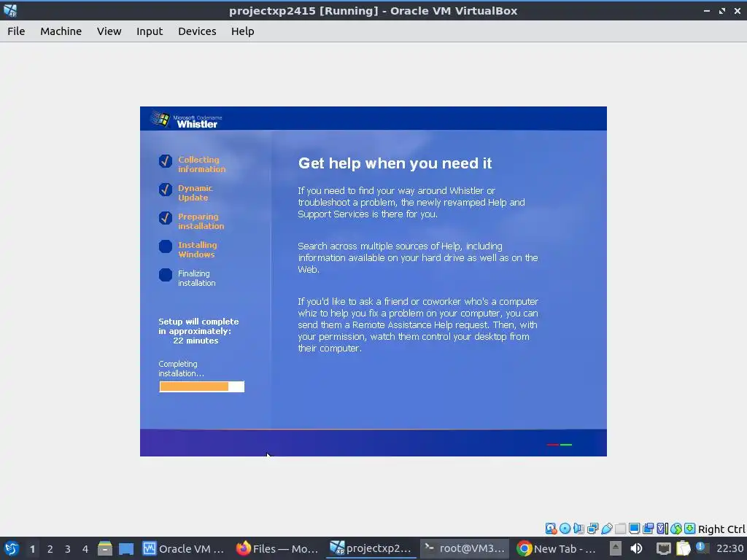Click the Finalizing installation step text
This screenshot has height=560, width=747.
196,278
